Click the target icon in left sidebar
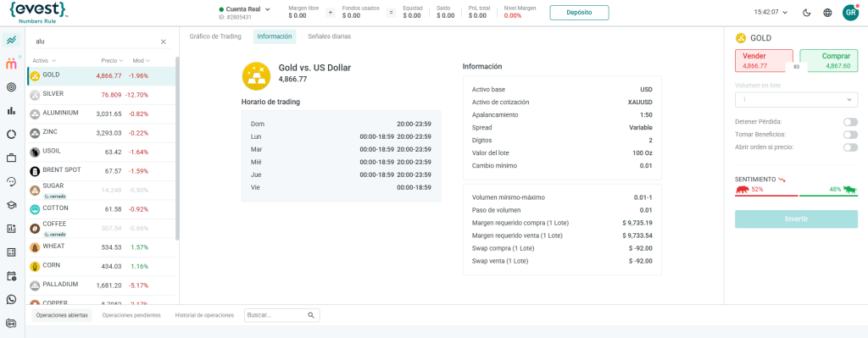 (x=11, y=87)
